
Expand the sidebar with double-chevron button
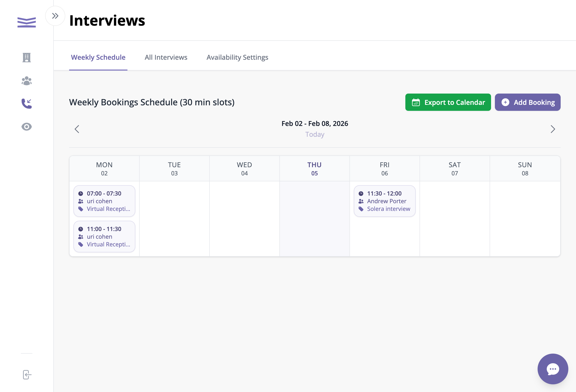[x=55, y=16]
